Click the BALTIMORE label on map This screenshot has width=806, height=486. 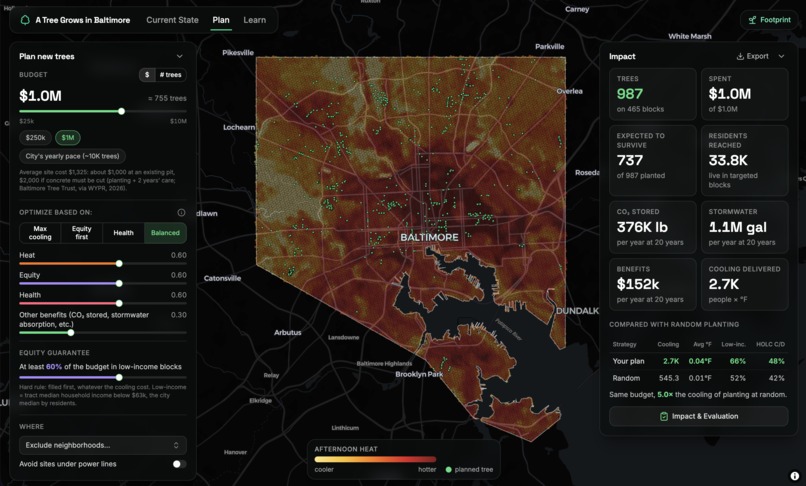(429, 237)
